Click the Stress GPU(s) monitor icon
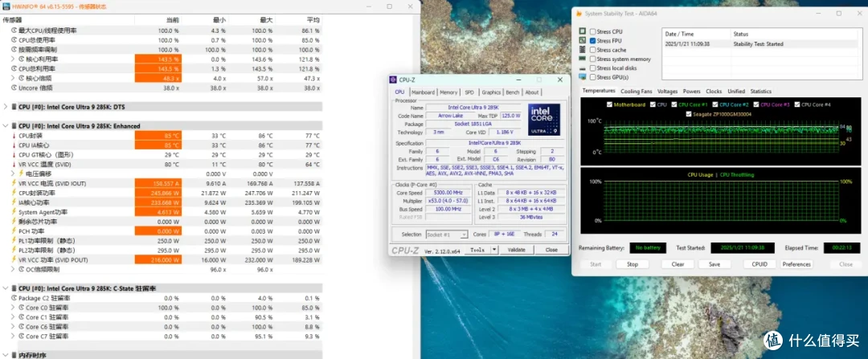The height and width of the screenshot is (359, 868). [x=583, y=77]
